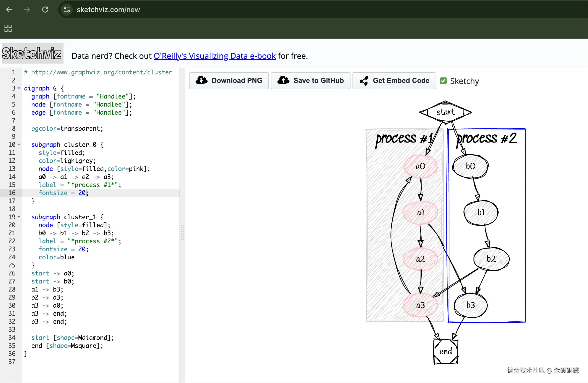
Task: Click the line "node [style=filled,color=pink];"
Action: point(94,169)
